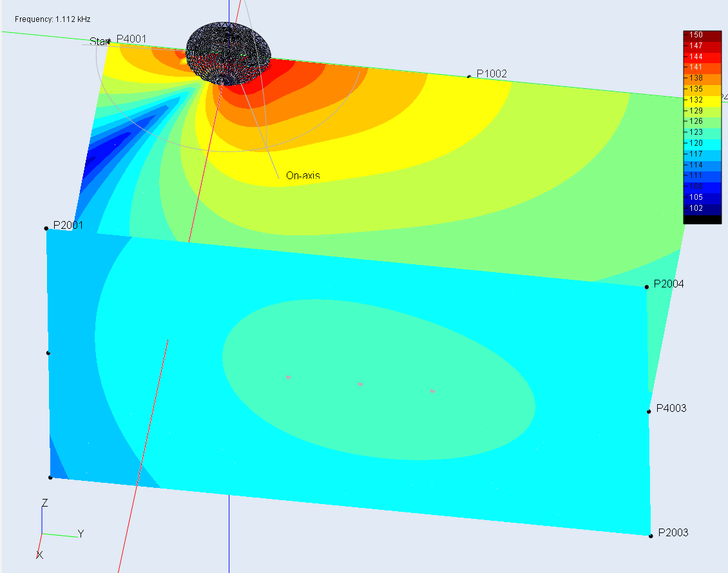
Task: Select the point marker at P4003
Action: tap(649, 411)
